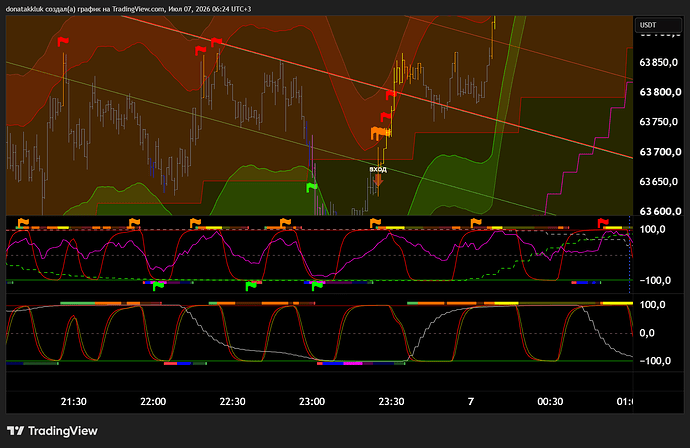Select the 22:00 time axis label
690x448 pixels.
(x=153, y=401)
